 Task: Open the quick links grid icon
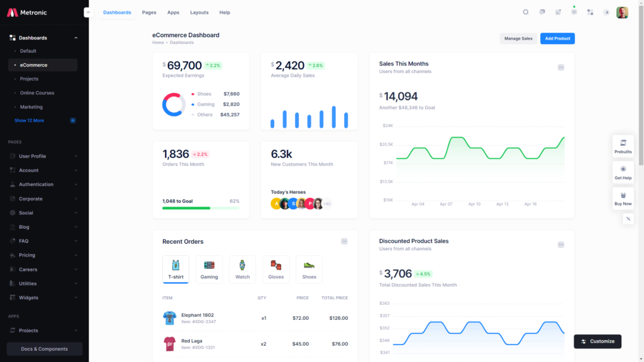tap(590, 12)
